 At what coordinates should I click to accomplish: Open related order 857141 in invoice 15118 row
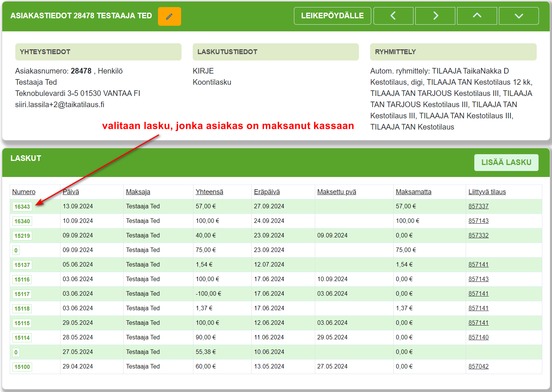(478, 308)
